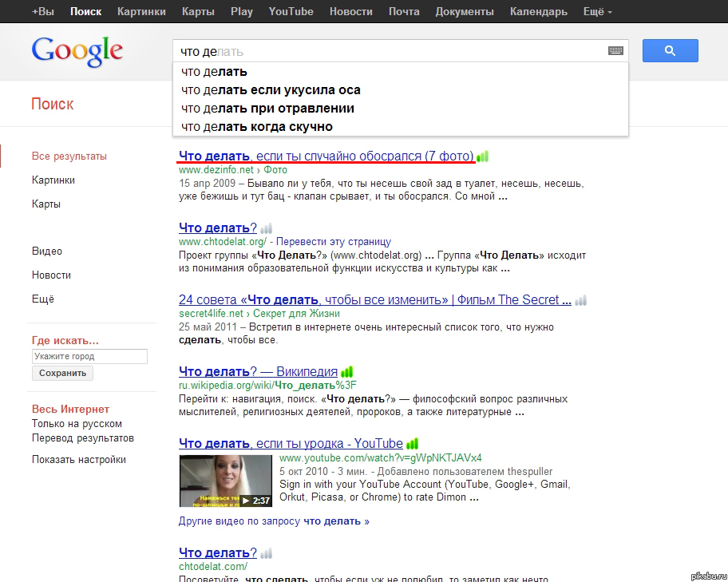Click the blue search magnifier button

click(670, 50)
